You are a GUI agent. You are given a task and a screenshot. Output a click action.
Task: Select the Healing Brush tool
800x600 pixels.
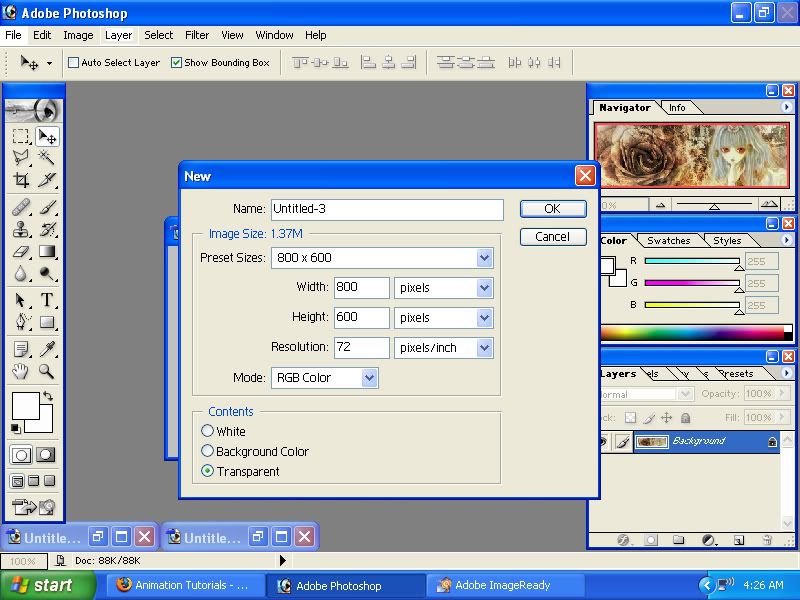tap(21, 208)
